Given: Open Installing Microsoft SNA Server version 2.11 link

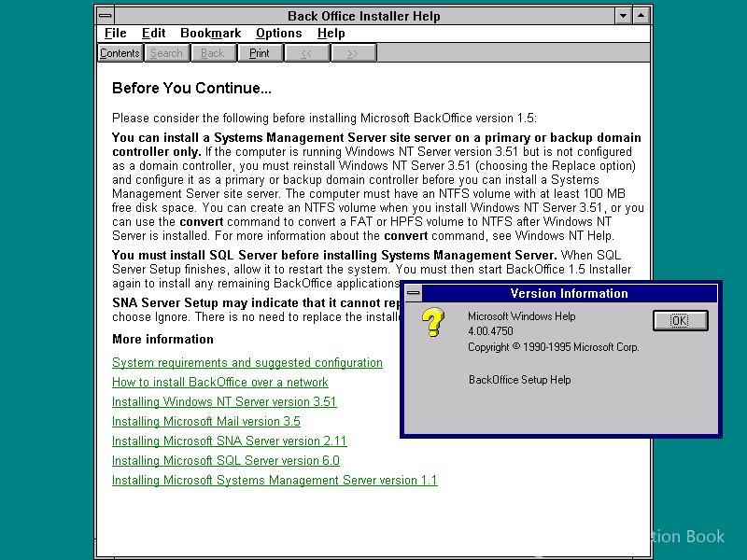Looking at the screenshot, I should pos(229,441).
